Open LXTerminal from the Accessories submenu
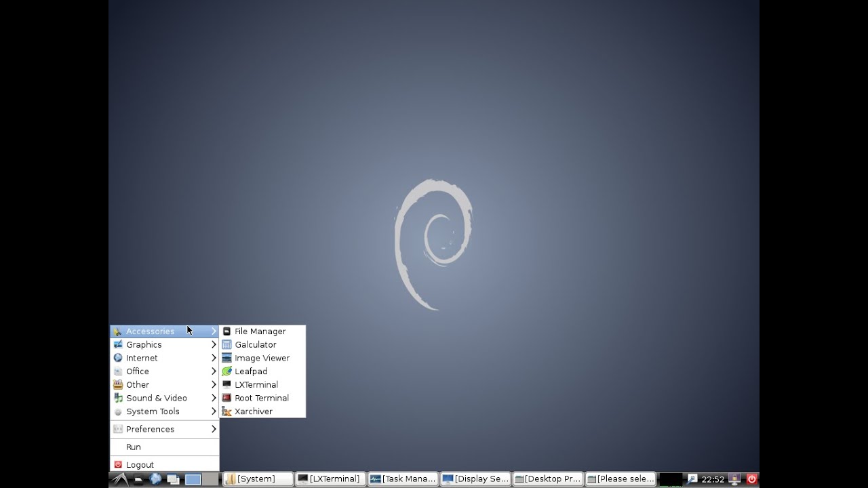This screenshot has width=868, height=488. pyautogui.click(x=262, y=384)
